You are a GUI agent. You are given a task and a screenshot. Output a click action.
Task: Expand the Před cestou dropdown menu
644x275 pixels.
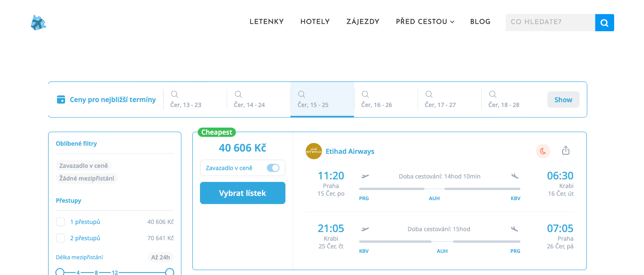425,22
